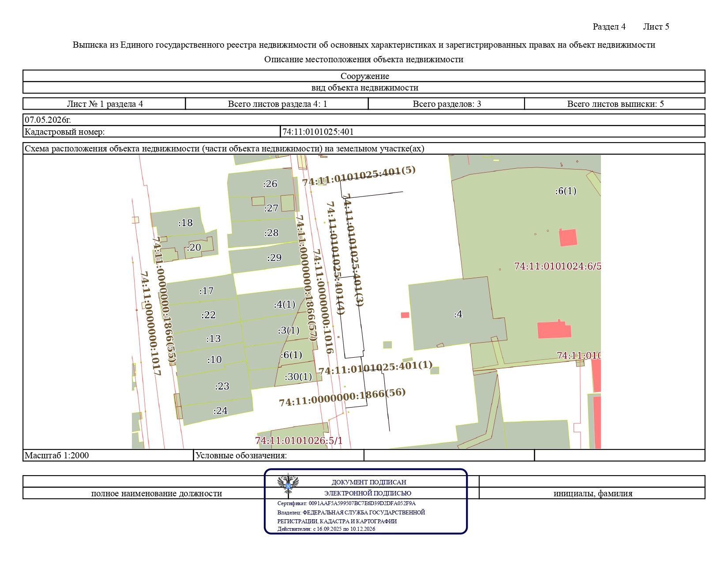Select the date 07.05.2026г. field
The image size is (728, 563).
[364, 120]
